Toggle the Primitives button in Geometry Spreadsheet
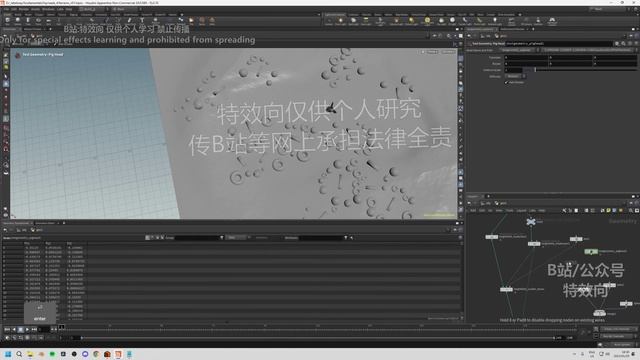This screenshot has width=640, height=360. click(x=157, y=238)
